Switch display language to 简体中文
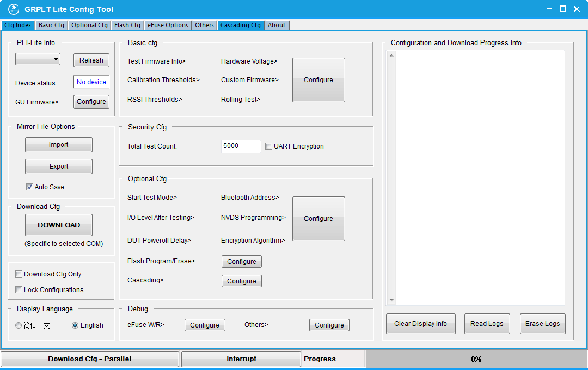The height and width of the screenshot is (370, 588). (x=19, y=325)
